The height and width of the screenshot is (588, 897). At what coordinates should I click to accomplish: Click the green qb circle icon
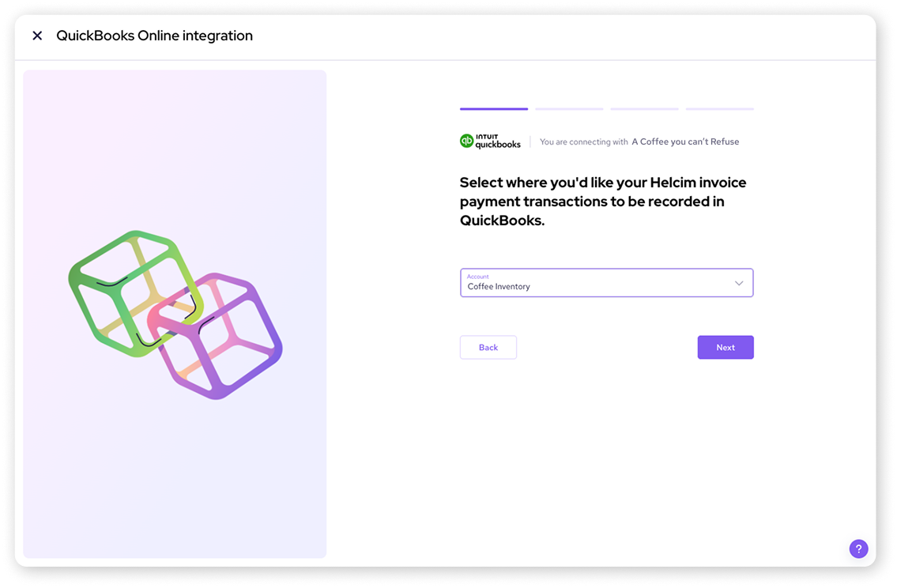[x=467, y=141]
